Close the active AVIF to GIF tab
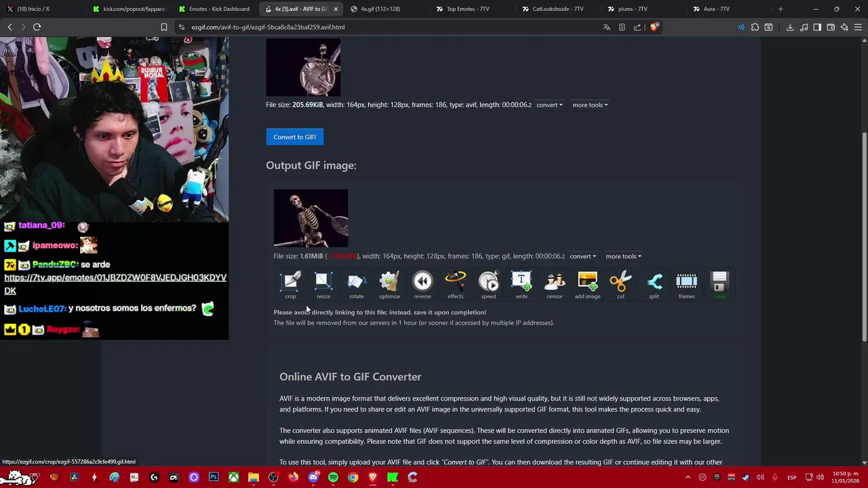 click(x=335, y=9)
